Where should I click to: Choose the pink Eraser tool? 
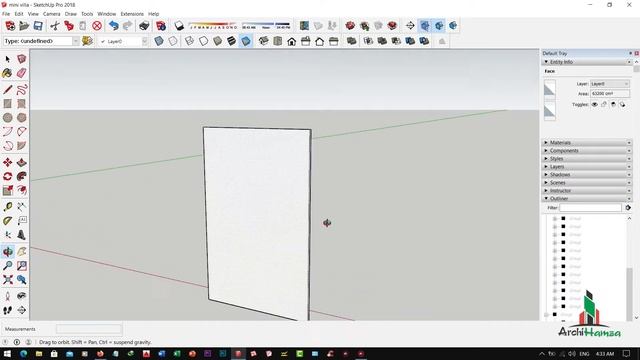pyautogui.click(x=22, y=73)
